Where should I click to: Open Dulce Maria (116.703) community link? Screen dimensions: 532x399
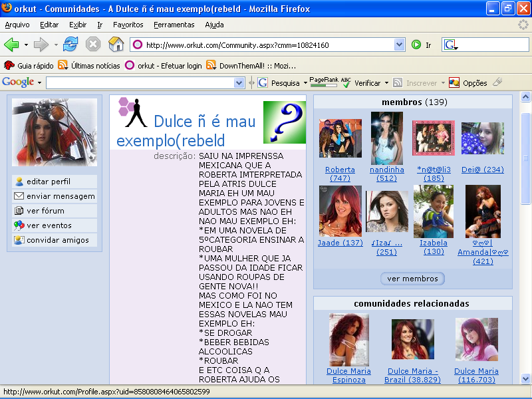[476, 375]
